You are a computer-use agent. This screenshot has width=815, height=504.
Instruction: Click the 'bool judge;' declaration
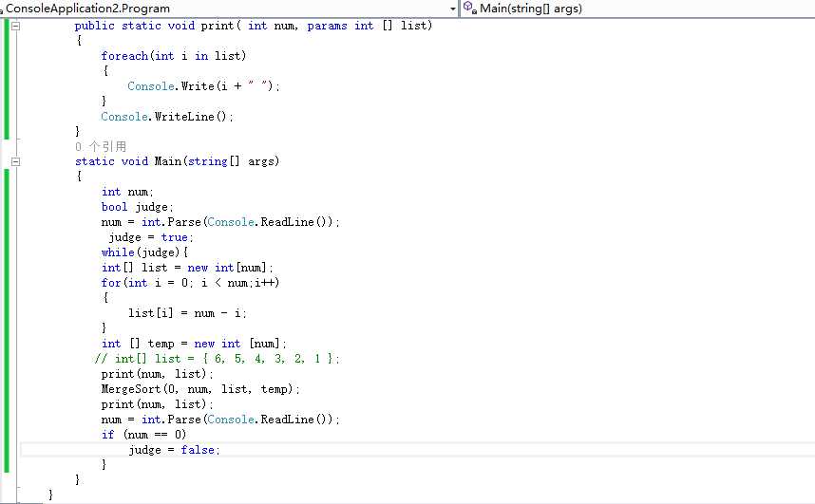(x=137, y=207)
